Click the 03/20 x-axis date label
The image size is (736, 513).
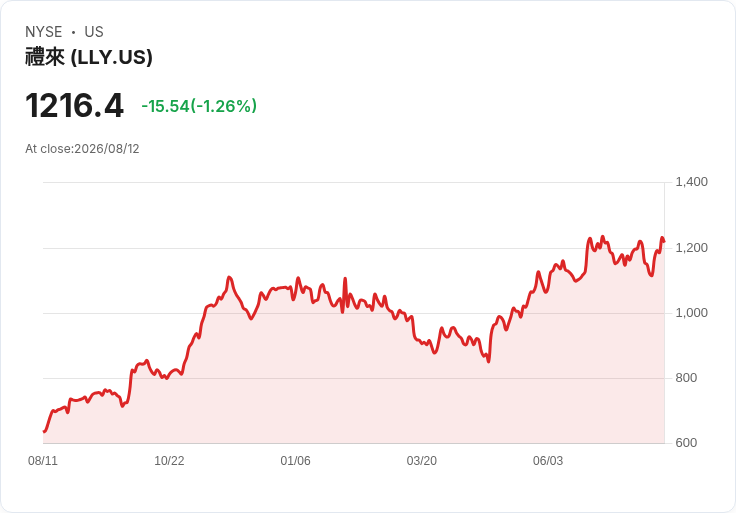(422, 460)
